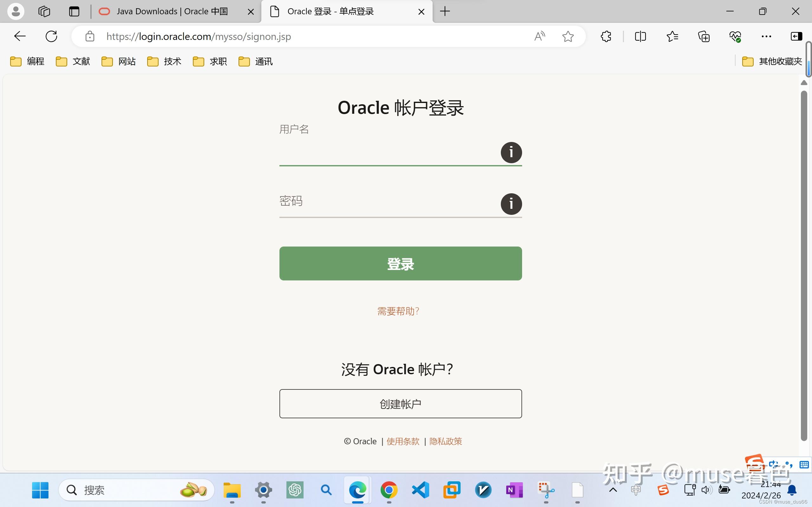
Task: Switch the input method via the 中 indicator
Action: pos(636,490)
